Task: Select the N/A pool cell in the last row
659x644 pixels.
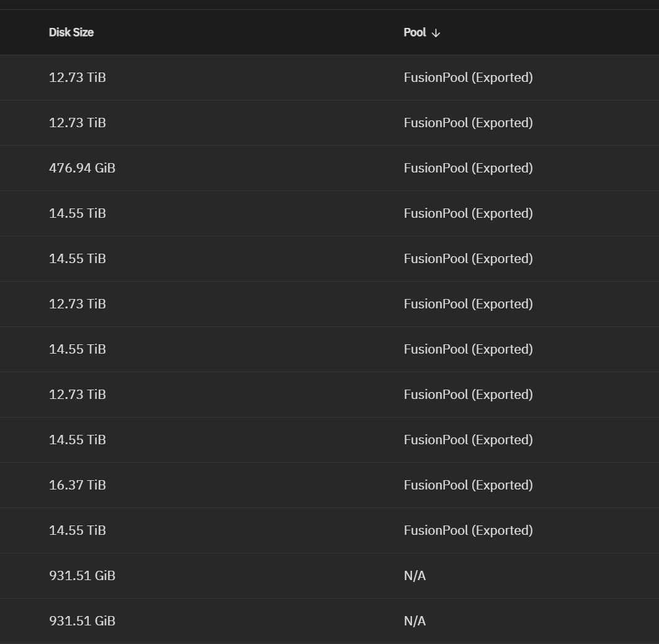Action: click(415, 621)
